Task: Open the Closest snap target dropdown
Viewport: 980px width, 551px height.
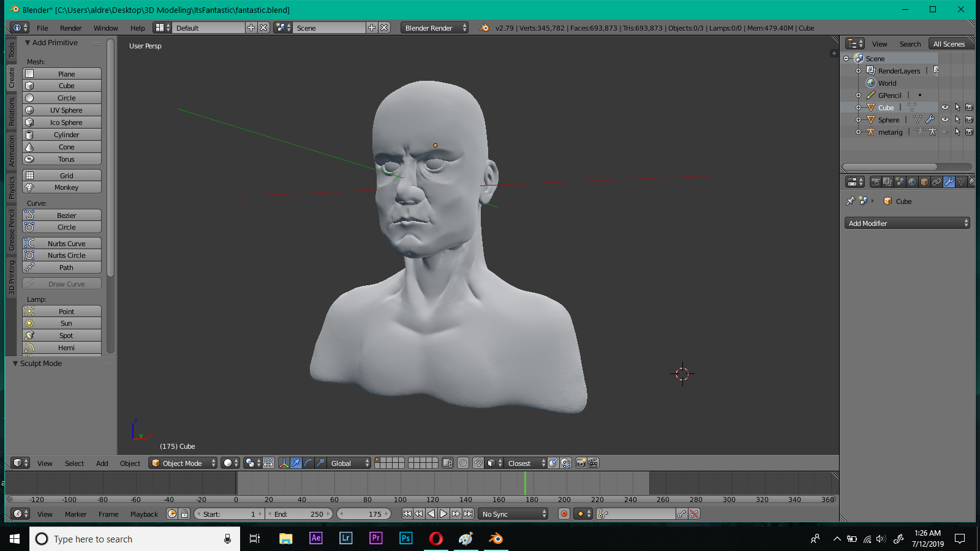Action: 524,463
